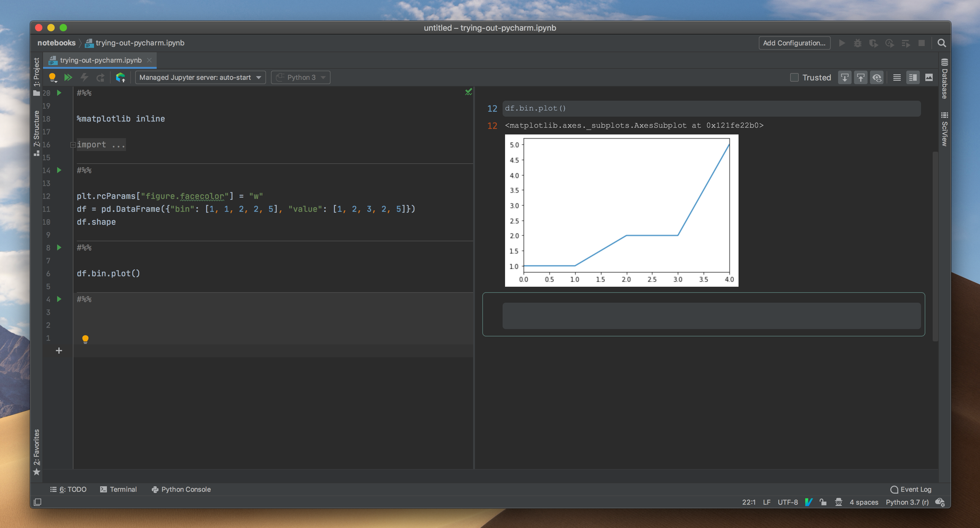Show editor only view icon
The image size is (980, 528).
pos(897,78)
